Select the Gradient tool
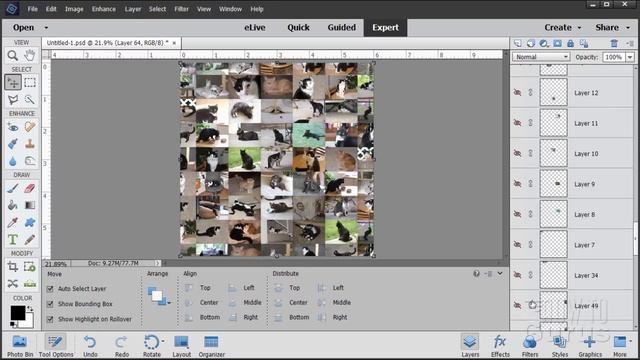Viewport: 640px width, 360px height. point(29,205)
